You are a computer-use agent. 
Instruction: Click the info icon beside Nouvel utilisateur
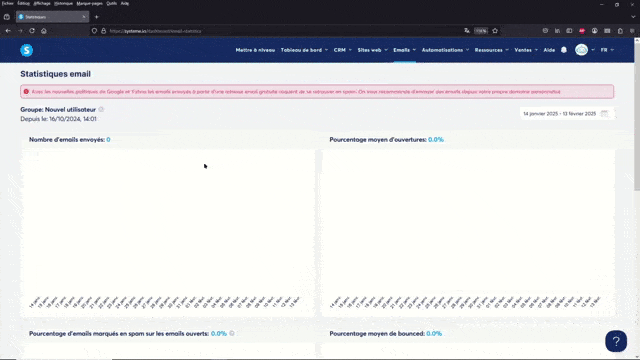pos(101,109)
